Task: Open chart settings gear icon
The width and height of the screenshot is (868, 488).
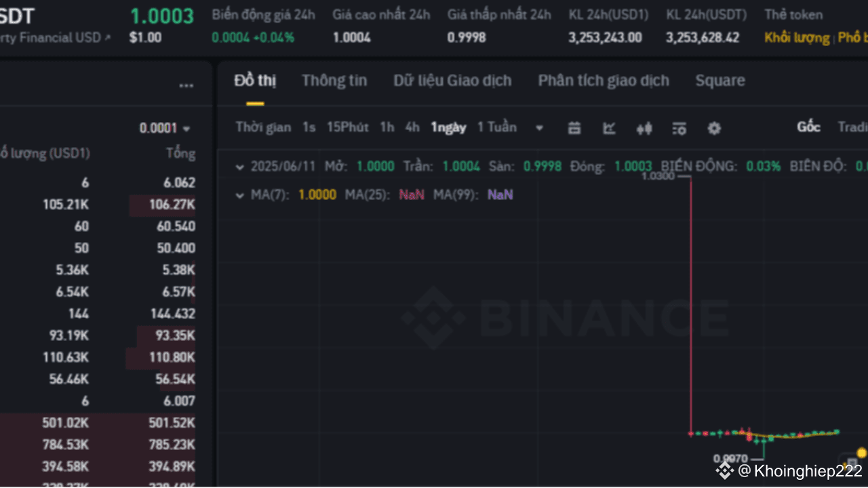Action: coord(714,127)
